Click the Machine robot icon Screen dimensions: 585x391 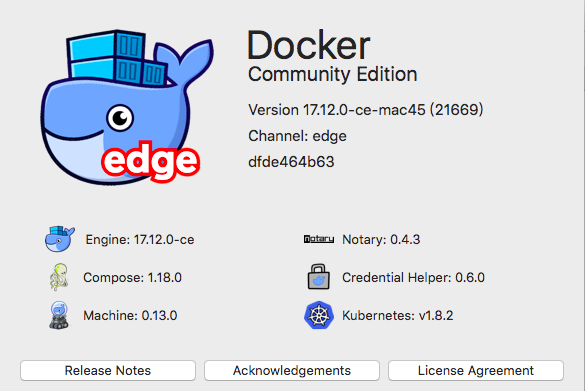pyautogui.click(x=59, y=315)
